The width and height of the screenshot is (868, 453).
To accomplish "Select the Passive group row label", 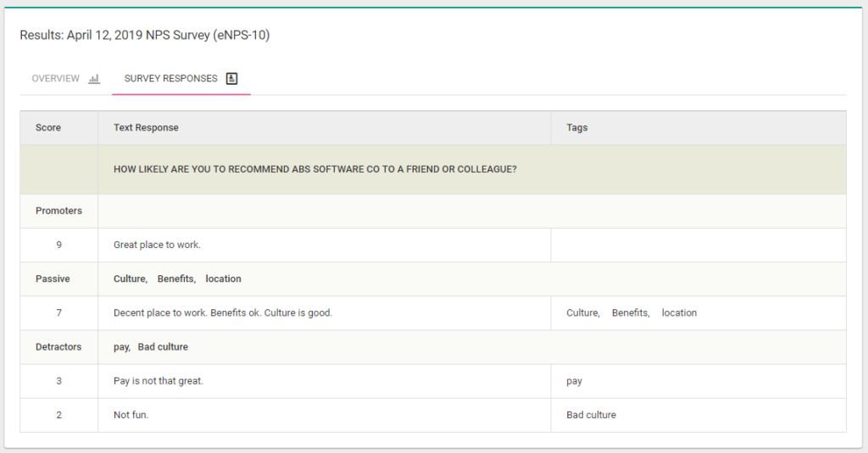I will coord(53,279).
